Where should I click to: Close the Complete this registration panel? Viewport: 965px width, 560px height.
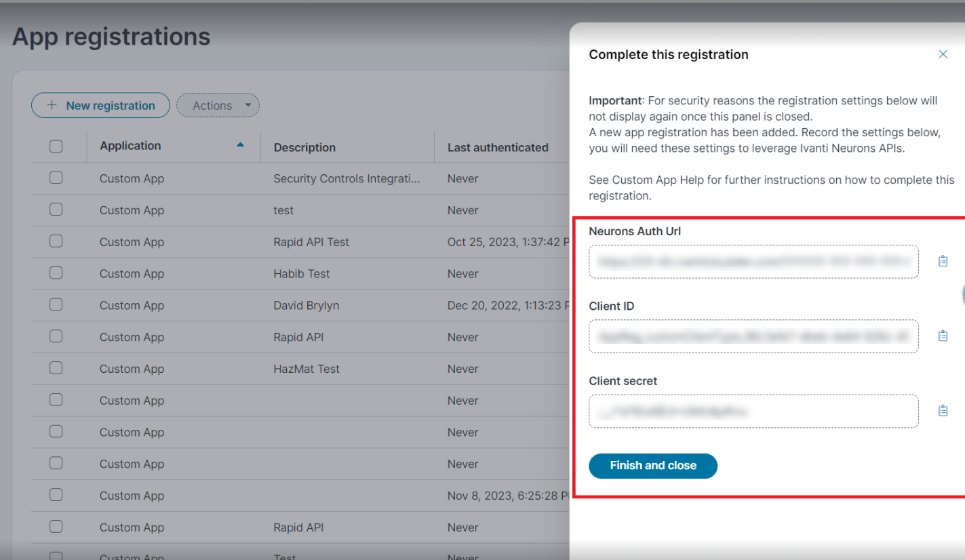943,54
